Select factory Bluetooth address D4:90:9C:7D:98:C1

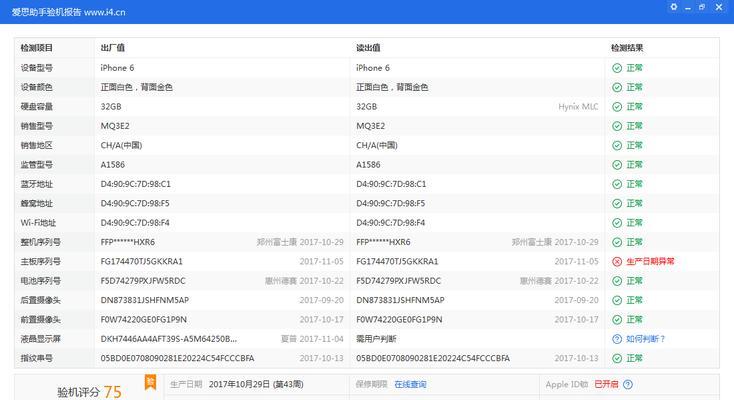135,184
